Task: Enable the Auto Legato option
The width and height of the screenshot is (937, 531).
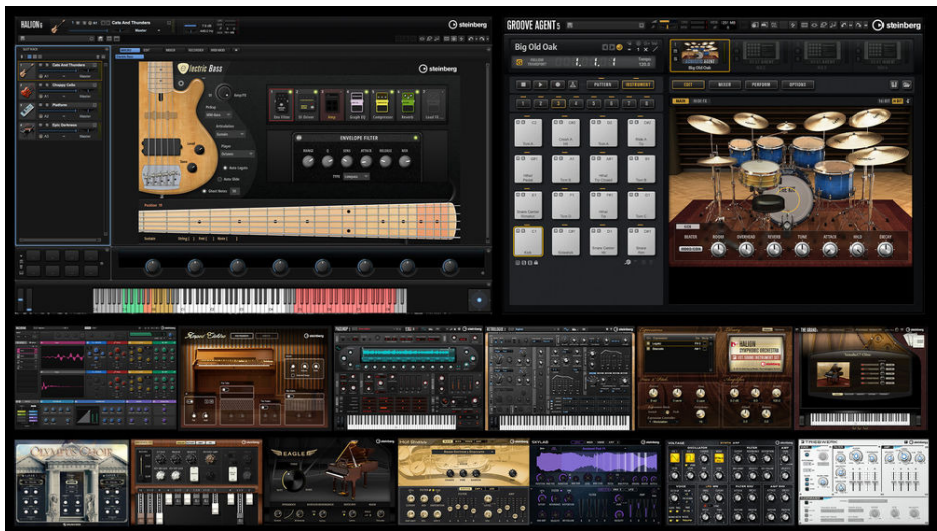Action: 225,168
